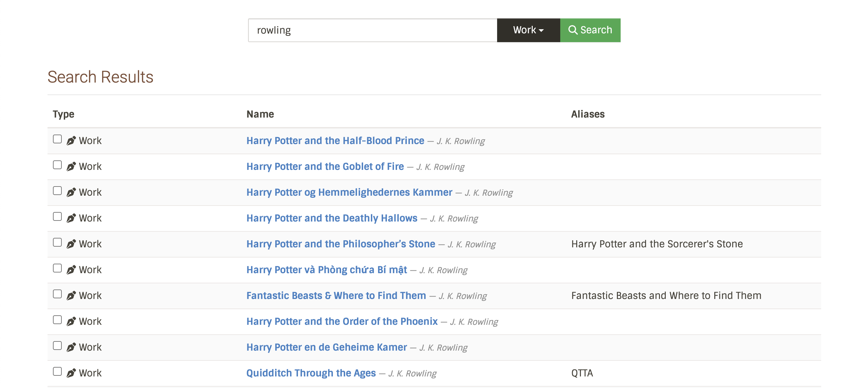The height and width of the screenshot is (388, 868).
Task: Click the 'Type' column header
Action: pos(63,114)
